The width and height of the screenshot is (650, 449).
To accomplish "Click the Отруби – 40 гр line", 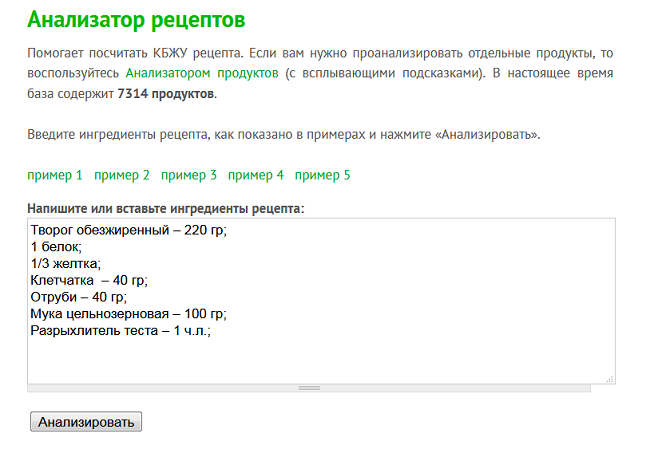I will (x=78, y=297).
